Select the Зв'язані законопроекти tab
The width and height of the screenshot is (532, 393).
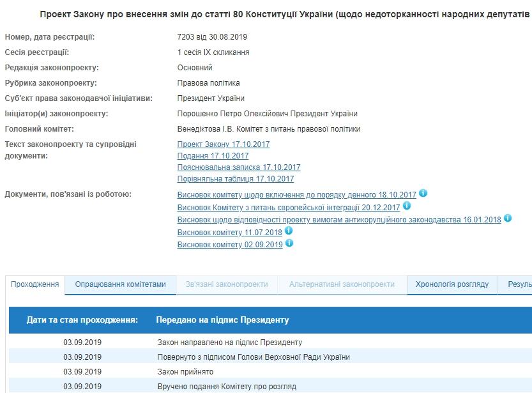[x=227, y=284]
